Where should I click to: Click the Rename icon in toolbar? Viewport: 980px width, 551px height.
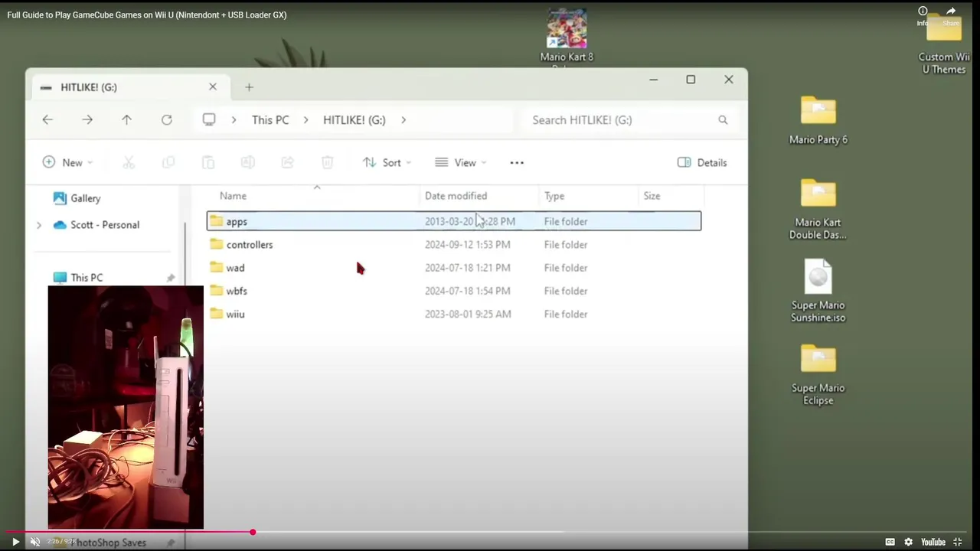247,162
